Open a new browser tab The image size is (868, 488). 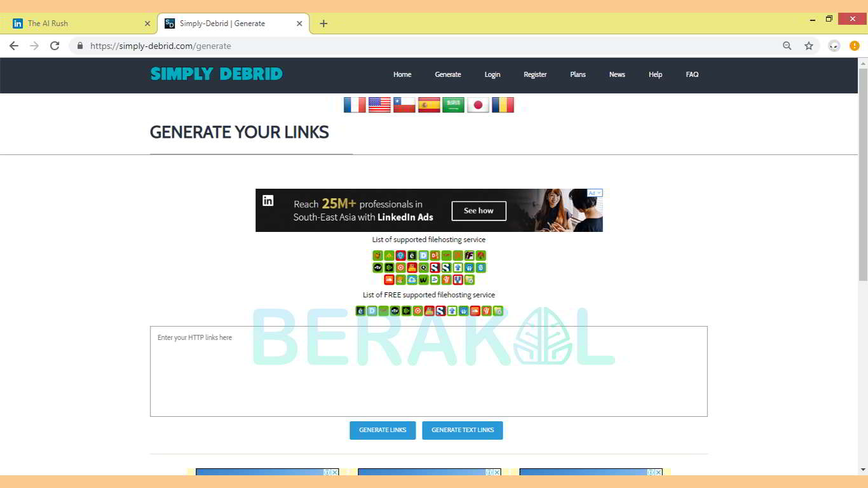(323, 24)
